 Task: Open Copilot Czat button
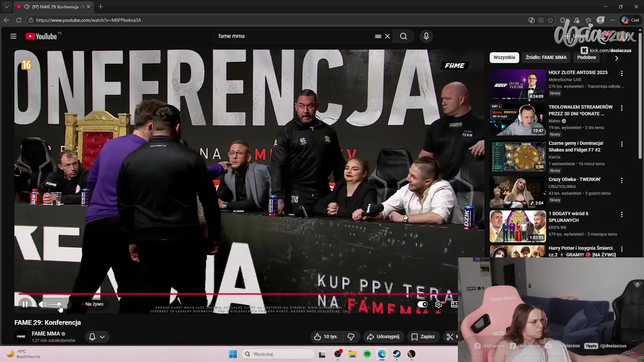[x=630, y=20]
